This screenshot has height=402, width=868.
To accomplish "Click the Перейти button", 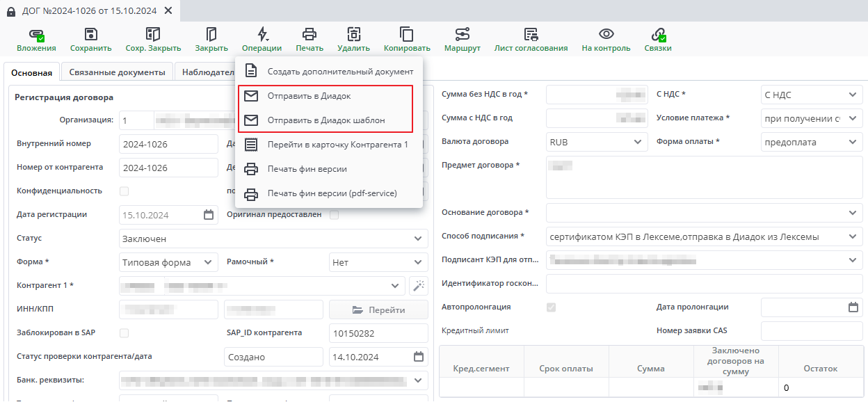I will coord(378,309).
